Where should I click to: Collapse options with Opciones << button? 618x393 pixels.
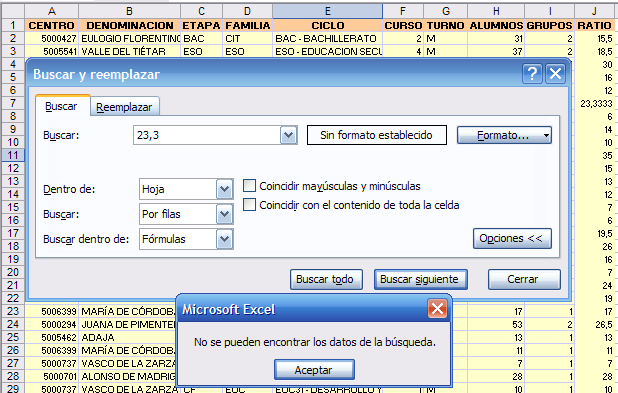pyautogui.click(x=512, y=238)
